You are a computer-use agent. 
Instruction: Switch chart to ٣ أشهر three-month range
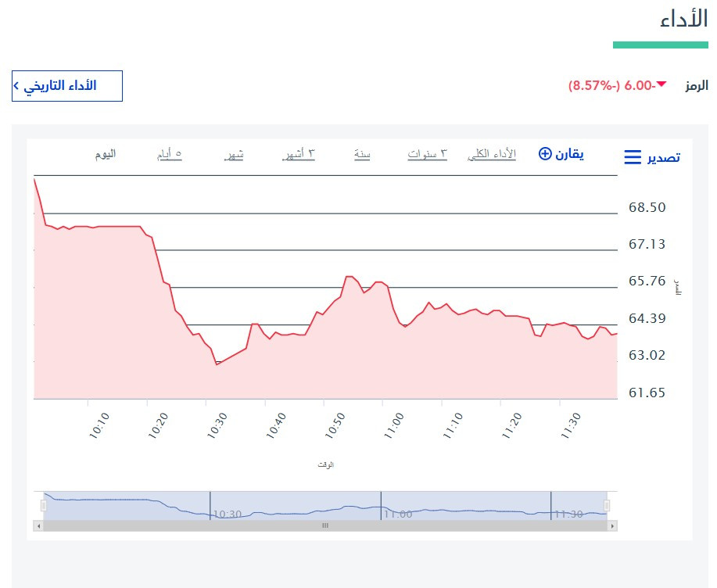pyautogui.click(x=299, y=155)
